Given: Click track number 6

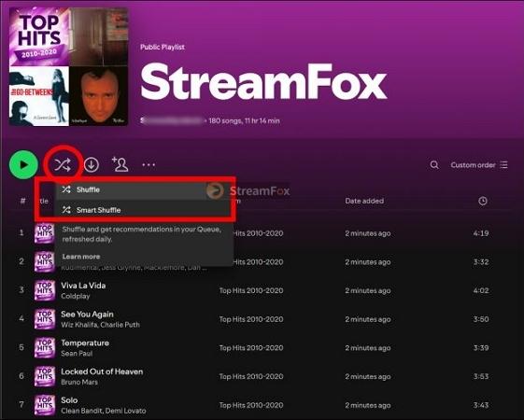Looking at the screenshot, I should tap(21, 376).
